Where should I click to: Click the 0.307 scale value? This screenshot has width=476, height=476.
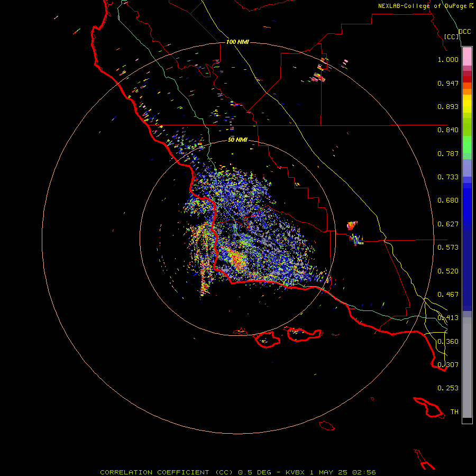coord(448,365)
